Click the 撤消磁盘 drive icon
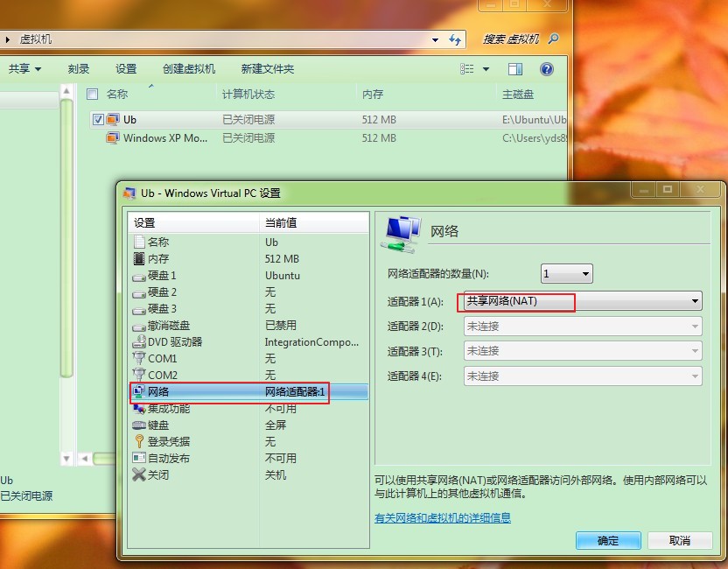Image resolution: width=728 pixels, height=569 pixels. (x=139, y=327)
